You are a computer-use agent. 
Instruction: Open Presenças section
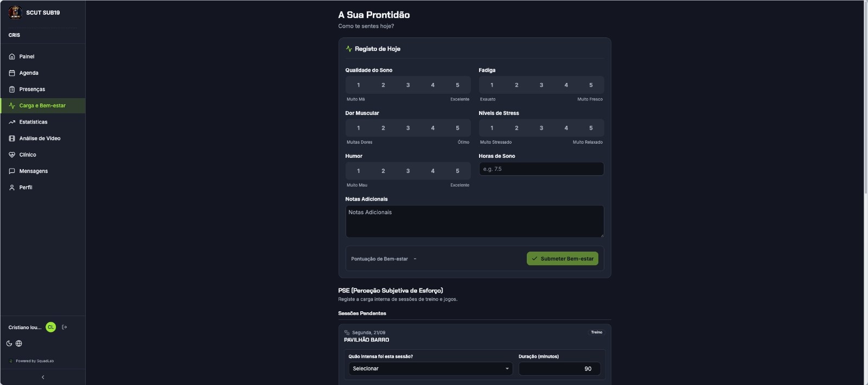click(x=43, y=89)
